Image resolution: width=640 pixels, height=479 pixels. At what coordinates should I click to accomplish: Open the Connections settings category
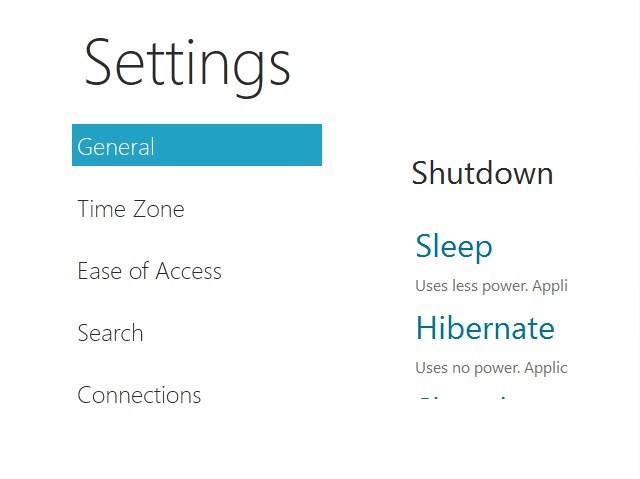pyautogui.click(x=139, y=395)
